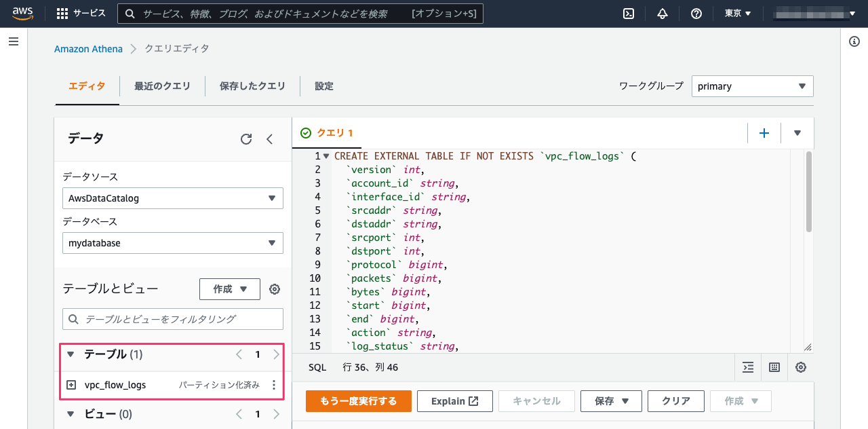Open the info panel icon at right
The image size is (868, 429).
854,42
